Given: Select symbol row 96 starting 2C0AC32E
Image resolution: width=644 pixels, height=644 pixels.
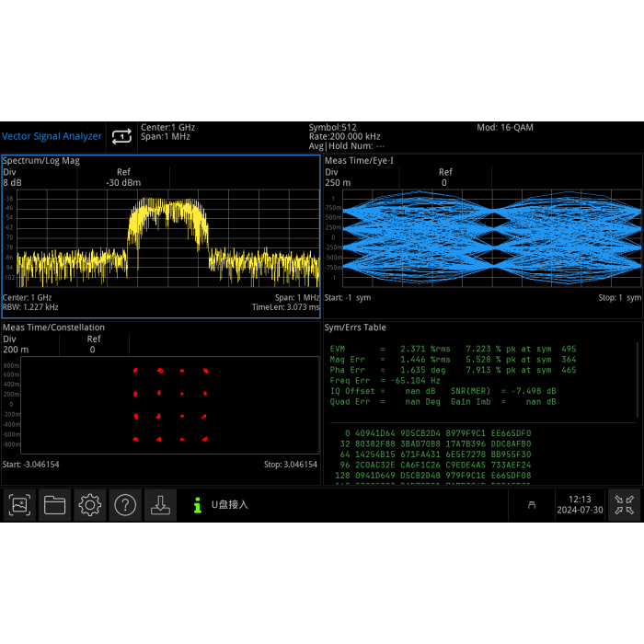Looking at the screenshot, I should pyautogui.click(x=435, y=465).
